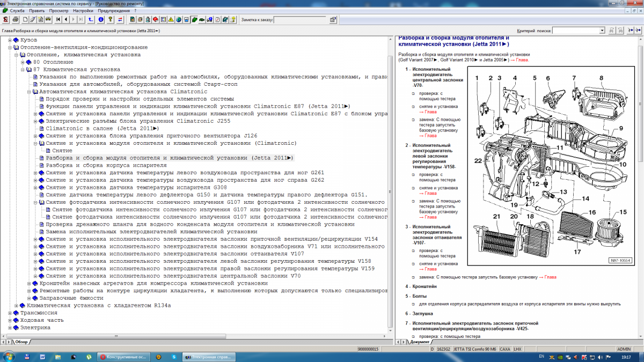Click the printer icon in the toolbar
The image size is (644, 362).
(x=16, y=20)
